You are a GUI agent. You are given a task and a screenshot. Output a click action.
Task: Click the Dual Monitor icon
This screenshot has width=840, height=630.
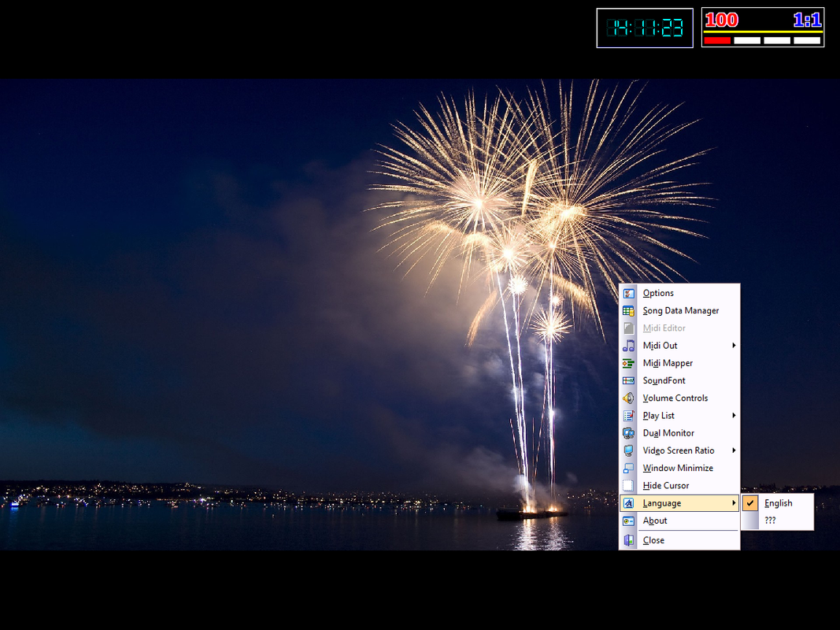[x=628, y=433]
